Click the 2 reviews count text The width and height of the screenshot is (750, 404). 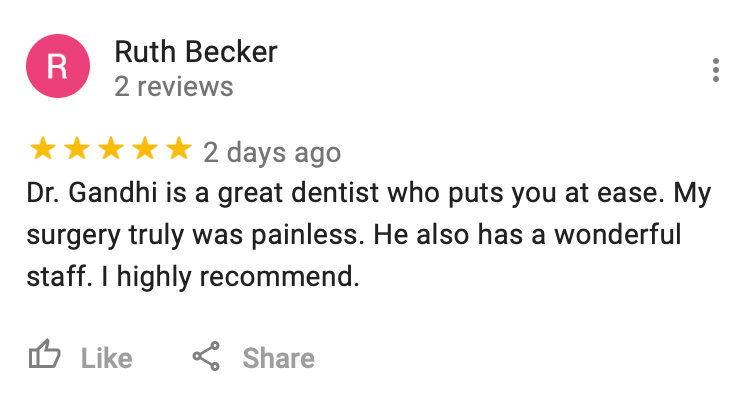tap(174, 87)
